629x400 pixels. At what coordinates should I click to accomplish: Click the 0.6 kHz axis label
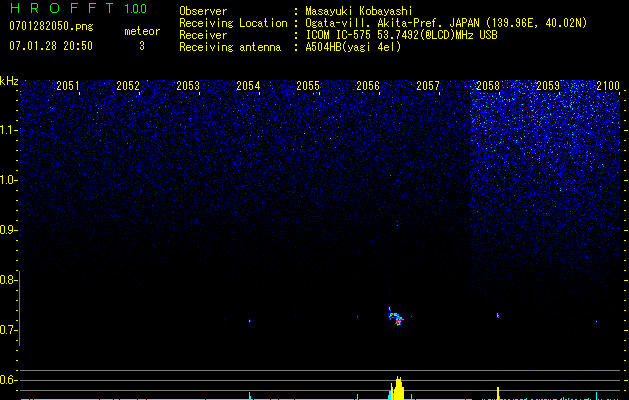coord(8,380)
